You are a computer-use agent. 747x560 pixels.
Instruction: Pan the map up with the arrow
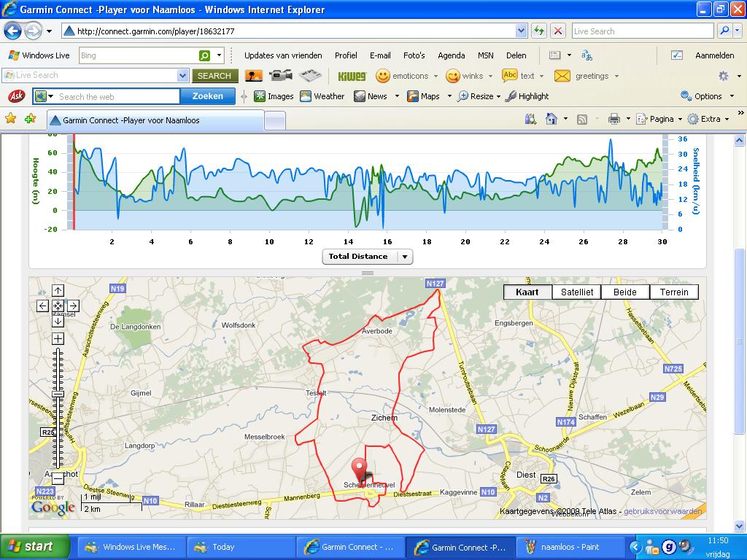[x=58, y=290]
